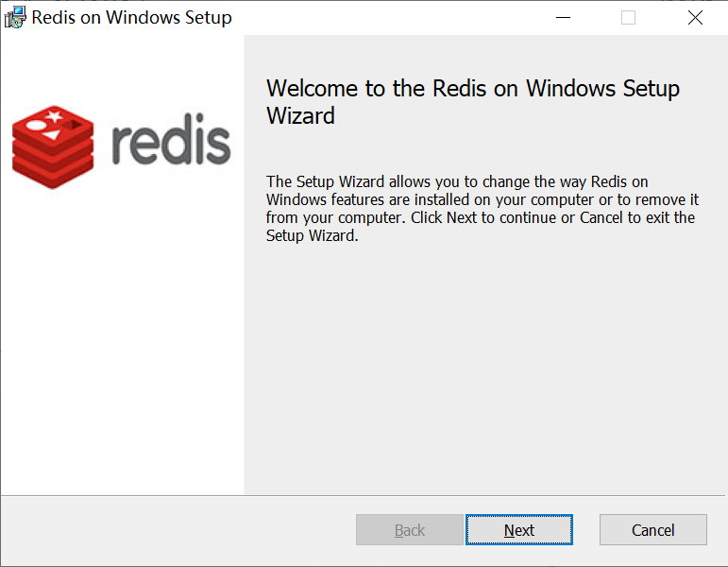Click the gray "redis" wordmark text
The height and width of the screenshot is (567, 728).
click(x=171, y=141)
